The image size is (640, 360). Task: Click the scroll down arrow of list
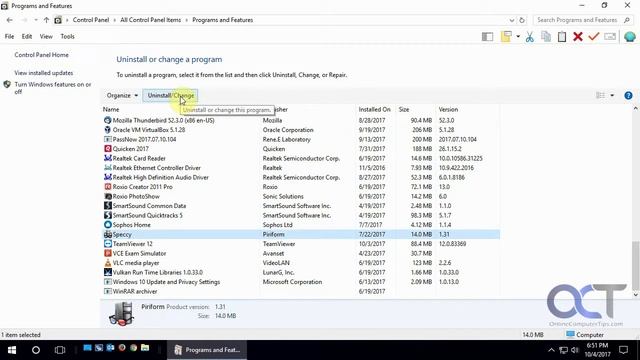click(635, 294)
